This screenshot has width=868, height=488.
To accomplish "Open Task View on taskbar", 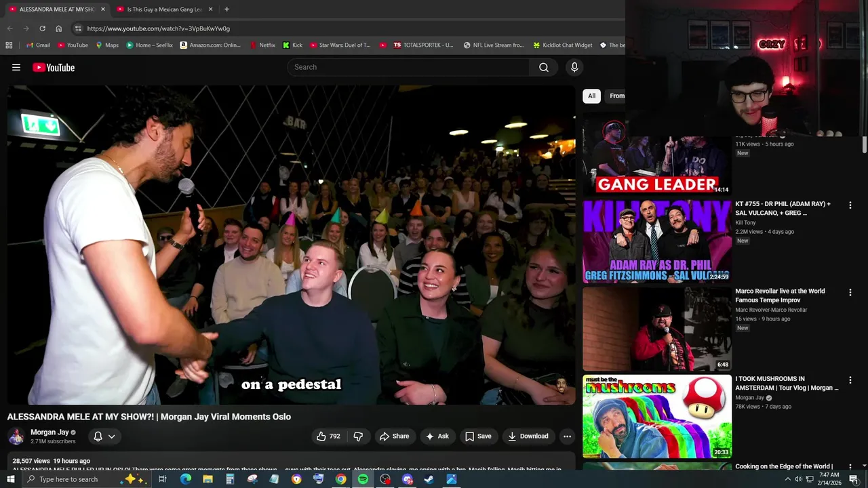I will tap(163, 479).
